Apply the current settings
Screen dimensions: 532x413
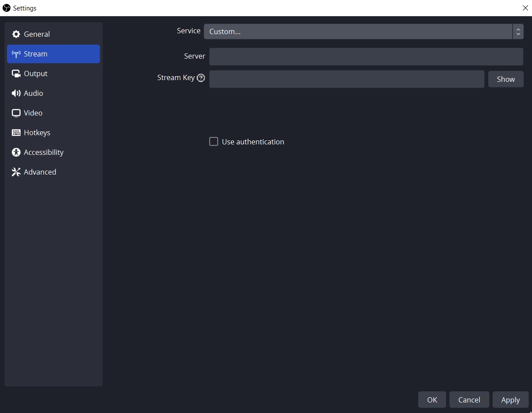[510, 399]
